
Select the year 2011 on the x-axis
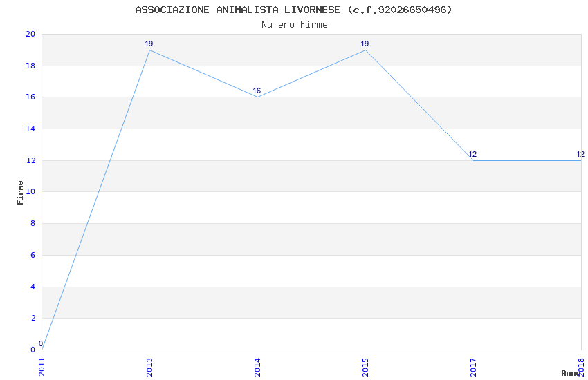[42, 367]
